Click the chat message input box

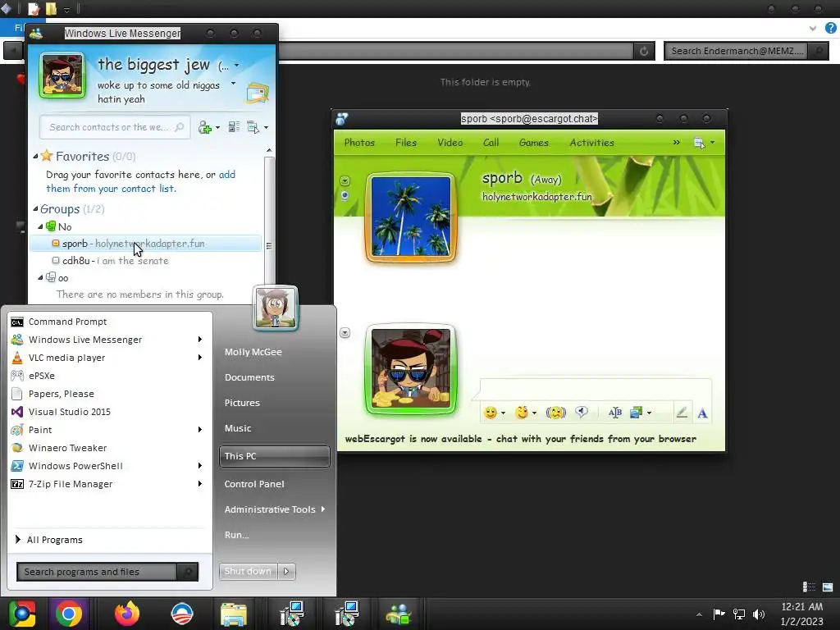tap(596, 389)
